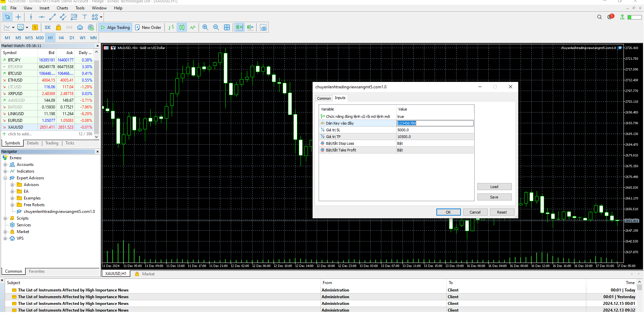Switch chart to line chart icon
The height and width of the screenshot is (317, 644).
tap(193, 28)
